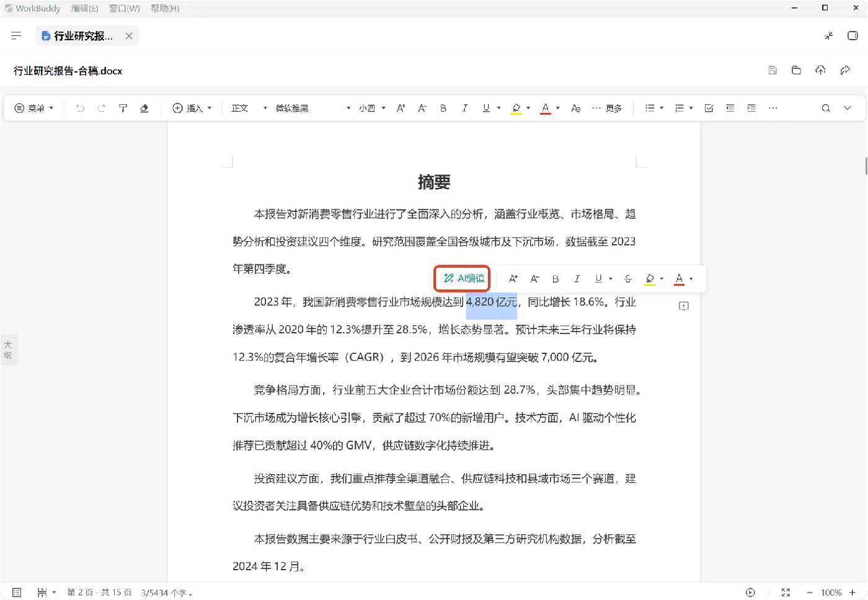
Task: Click the font settings icon next to font color
Action: pos(576,108)
